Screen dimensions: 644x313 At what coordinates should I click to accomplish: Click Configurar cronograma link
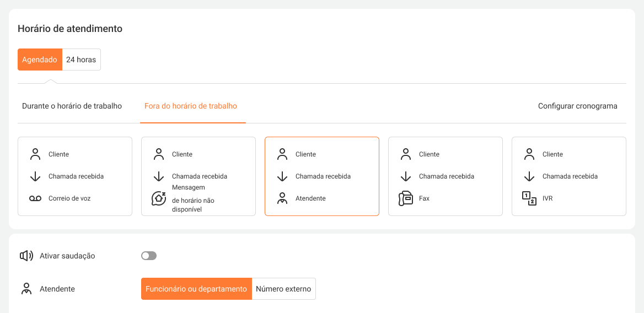(577, 106)
